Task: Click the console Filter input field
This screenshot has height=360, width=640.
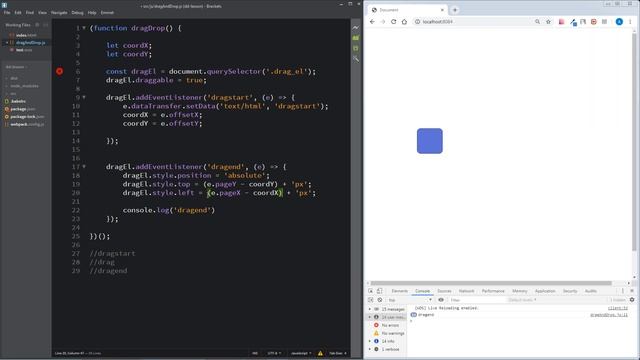Action: (477, 300)
